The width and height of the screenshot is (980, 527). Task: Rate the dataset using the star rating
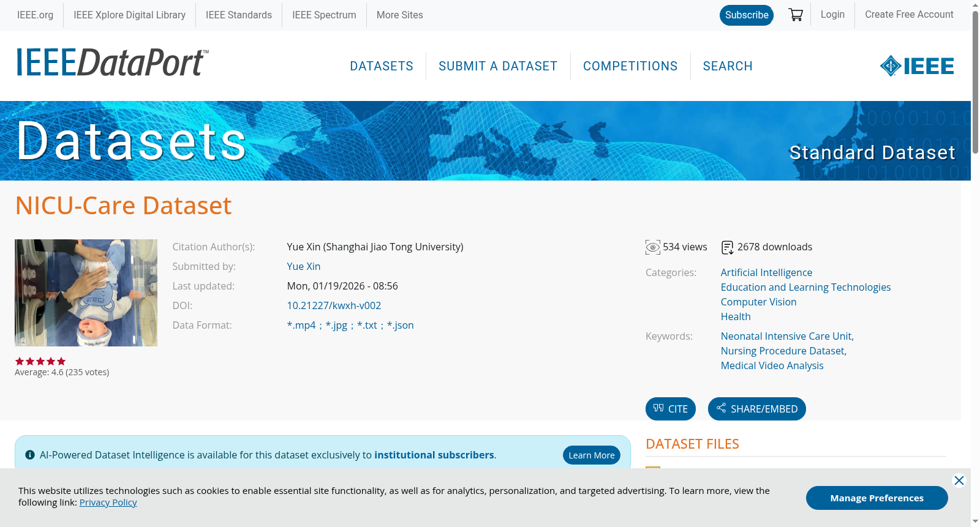(40, 361)
